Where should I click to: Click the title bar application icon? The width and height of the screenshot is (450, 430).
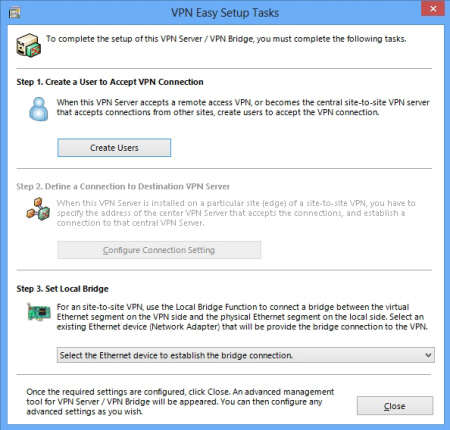tap(14, 13)
